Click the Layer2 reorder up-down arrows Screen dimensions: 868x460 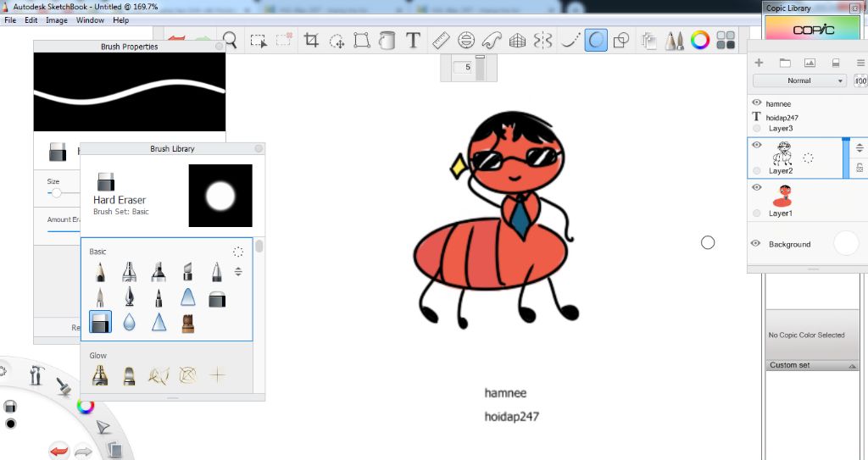pyautogui.click(x=860, y=147)
